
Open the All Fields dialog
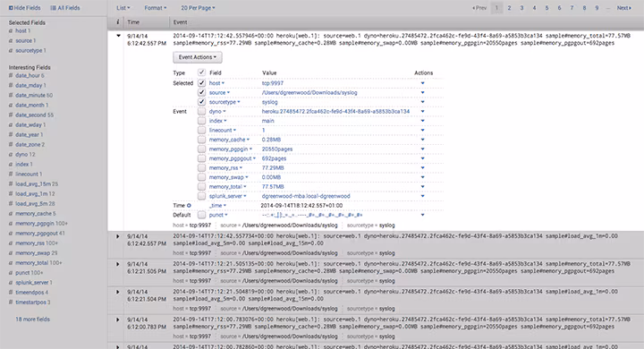click(65, 8)
